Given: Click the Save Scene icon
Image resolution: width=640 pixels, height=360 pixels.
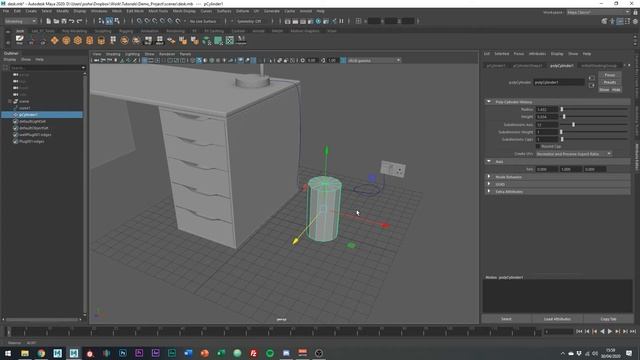Looking at the screenshot, I should (64, 21).
